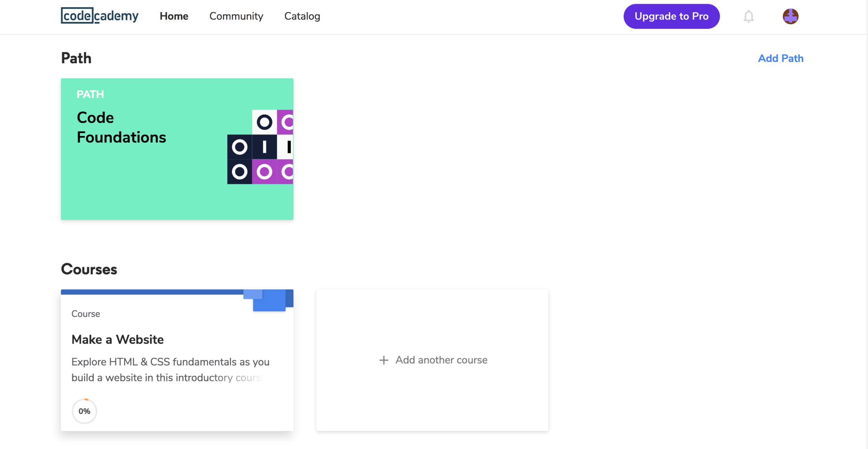Click the Course label above Make a Website
Screen dimensions: 868x449
(x=86, y=314)
